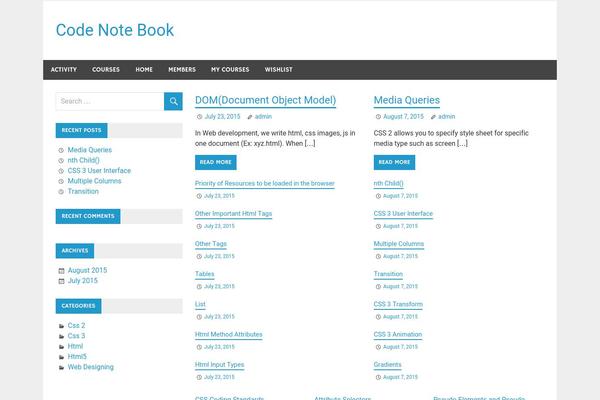The height and width of the screenshot is (400, 600).
Task: Click pencil author icon on Media Queries post
Action: (433, 117)
